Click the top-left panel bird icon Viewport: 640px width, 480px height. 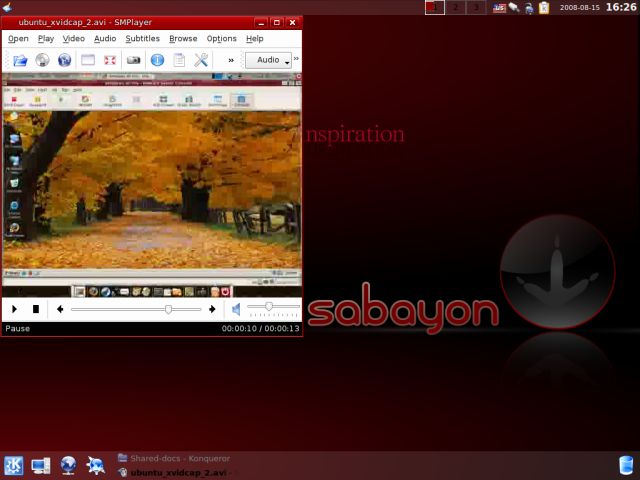pyautogui.click(x=7, y=7)
